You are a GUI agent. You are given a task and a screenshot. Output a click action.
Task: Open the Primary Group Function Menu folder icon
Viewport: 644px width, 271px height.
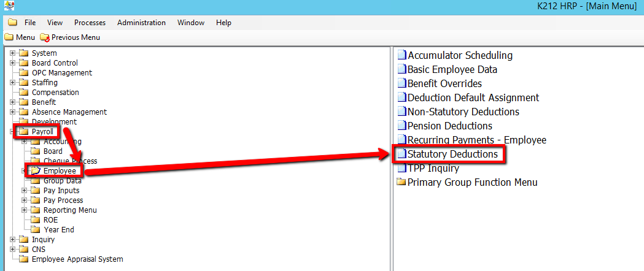[x=402, y=182]
